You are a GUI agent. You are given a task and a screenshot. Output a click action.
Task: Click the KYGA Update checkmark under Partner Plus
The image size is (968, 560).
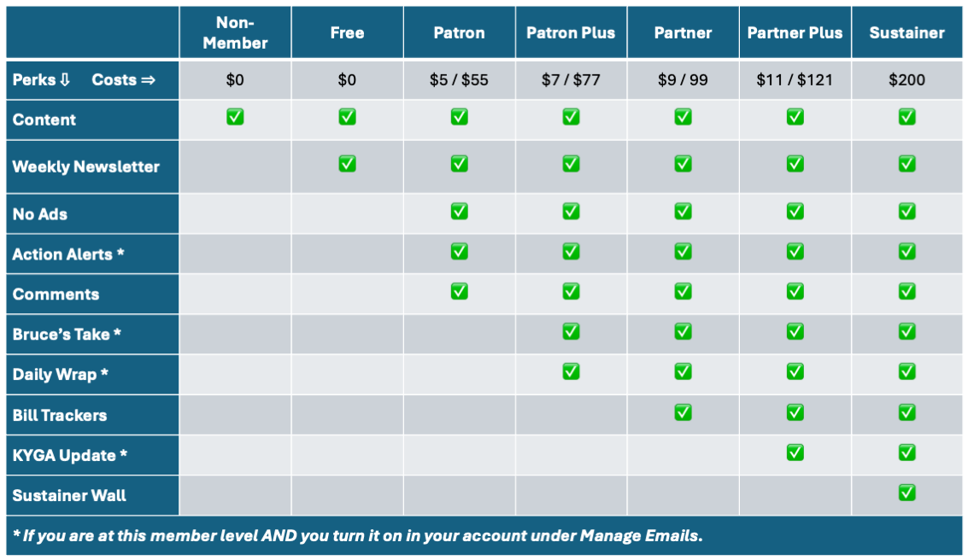(795, 452)
